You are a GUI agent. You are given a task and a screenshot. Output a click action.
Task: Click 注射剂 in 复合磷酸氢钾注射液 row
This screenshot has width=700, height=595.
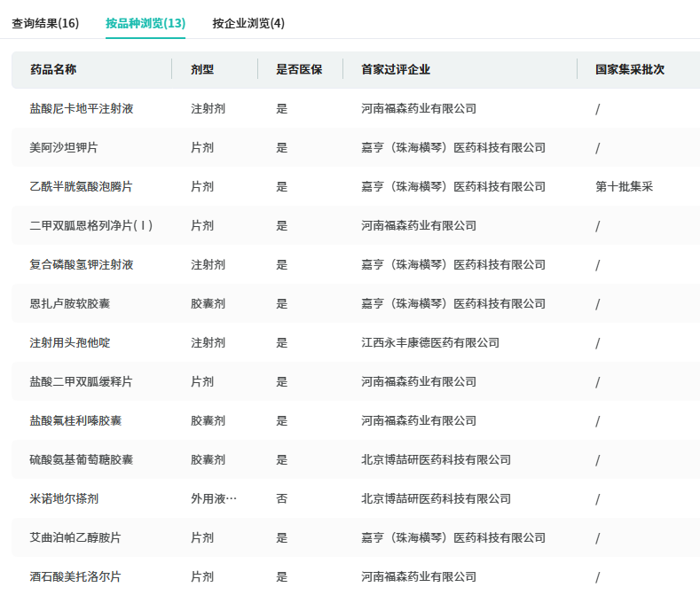point(208,265)
